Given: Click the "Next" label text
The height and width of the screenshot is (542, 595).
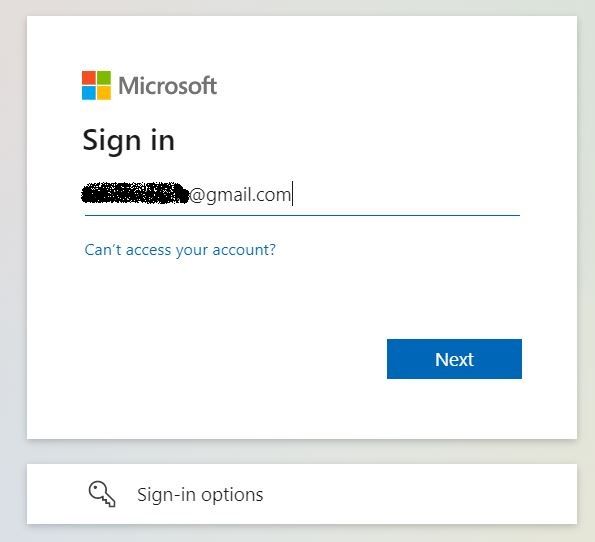Looking at the screenshot, I should (x=454, y=359).
